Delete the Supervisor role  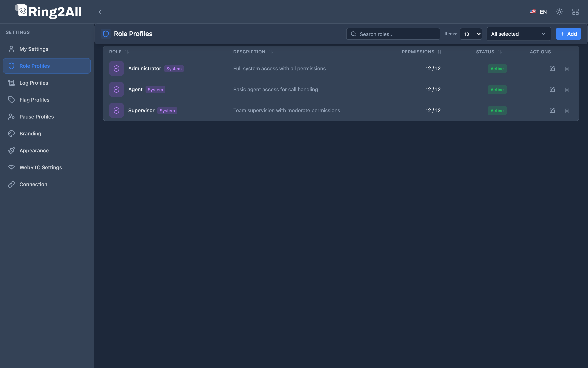(567, 110)
